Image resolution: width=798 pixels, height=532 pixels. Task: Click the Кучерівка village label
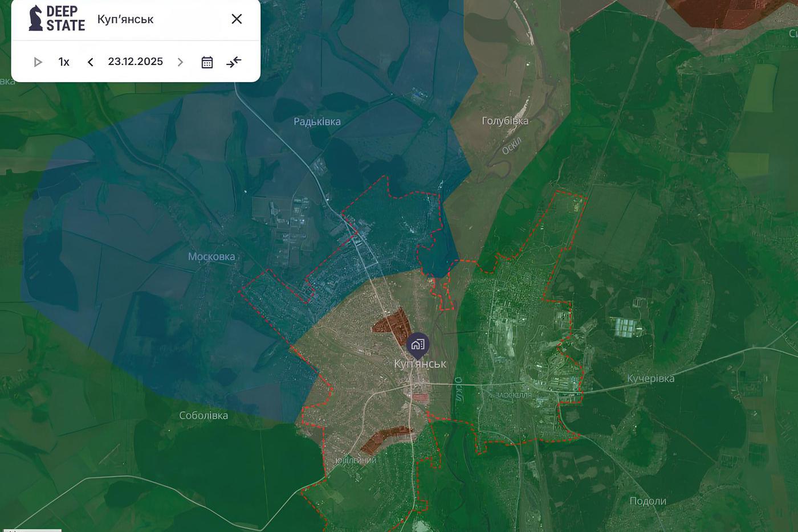click(x=650, y=378)
